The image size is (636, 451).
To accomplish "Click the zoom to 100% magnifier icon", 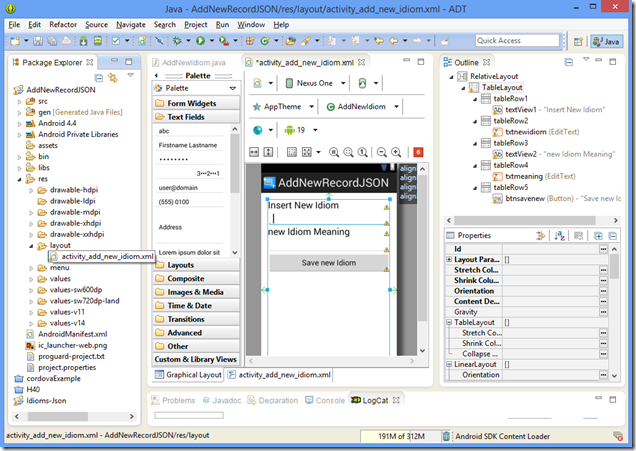I will click(x=363, y=152).
